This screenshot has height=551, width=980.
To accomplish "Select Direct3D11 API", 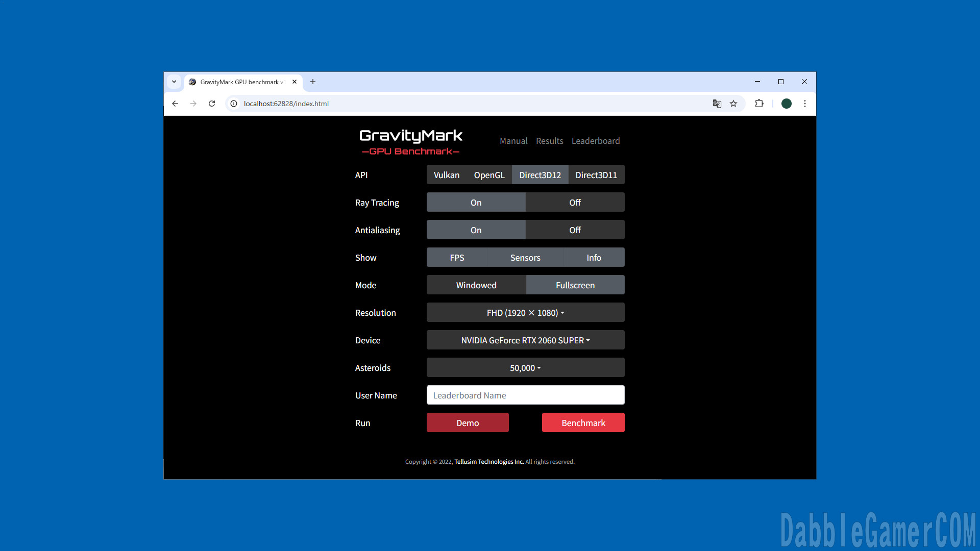I will (596, 175).
